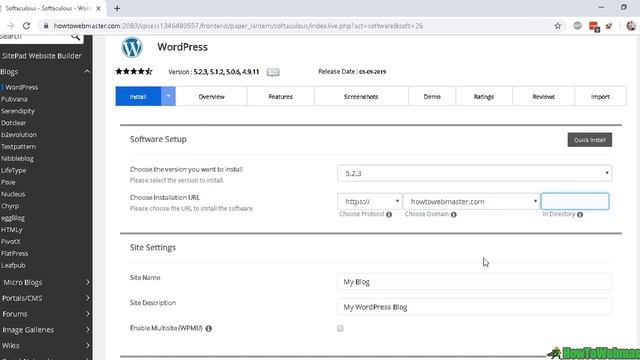Viewport: 640px width, 360px height.
Task: Select Pubvana in the Blogs list
Action: click(x=14, y=99)
